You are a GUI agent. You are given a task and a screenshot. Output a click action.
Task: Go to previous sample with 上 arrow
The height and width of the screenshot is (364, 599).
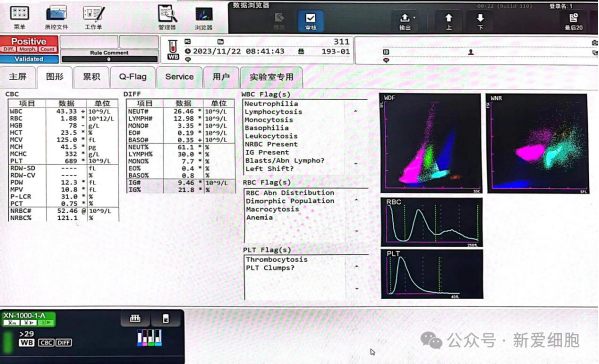click(x=449, y=21)
